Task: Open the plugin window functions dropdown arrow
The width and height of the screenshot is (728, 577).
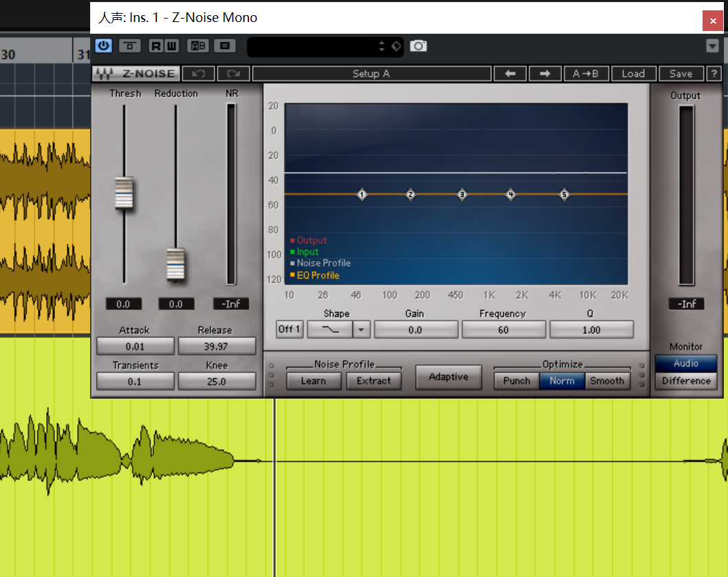Action: click(712, 46)
